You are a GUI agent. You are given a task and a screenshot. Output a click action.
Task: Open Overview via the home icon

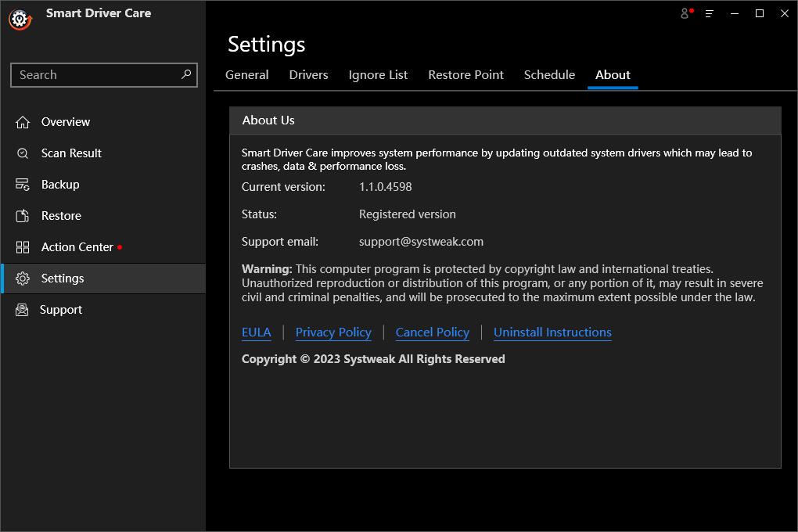pos(23,122)
